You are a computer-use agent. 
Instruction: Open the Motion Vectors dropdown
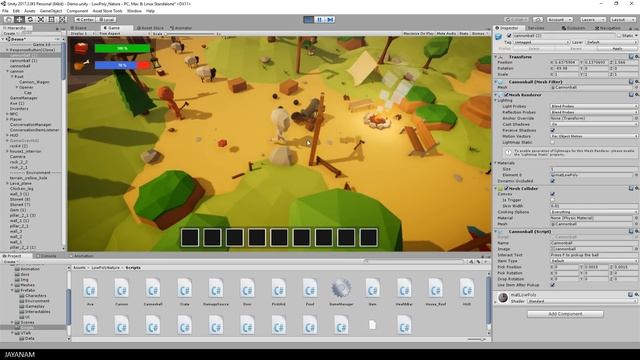(594, 136)
